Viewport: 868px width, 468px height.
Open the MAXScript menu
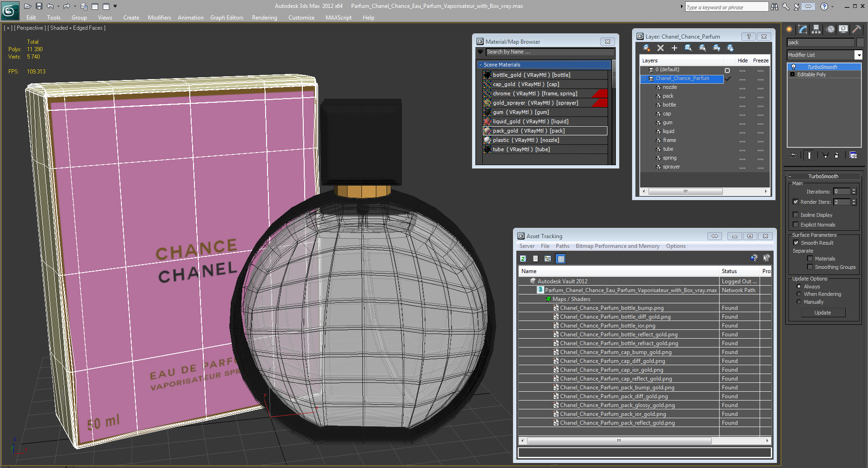pos(339,18)
